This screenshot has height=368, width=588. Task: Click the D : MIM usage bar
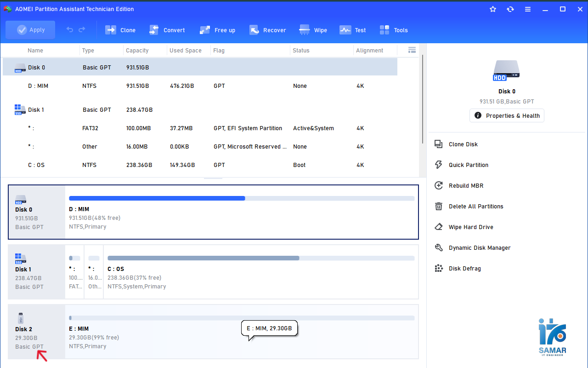(x=242, y=198)
